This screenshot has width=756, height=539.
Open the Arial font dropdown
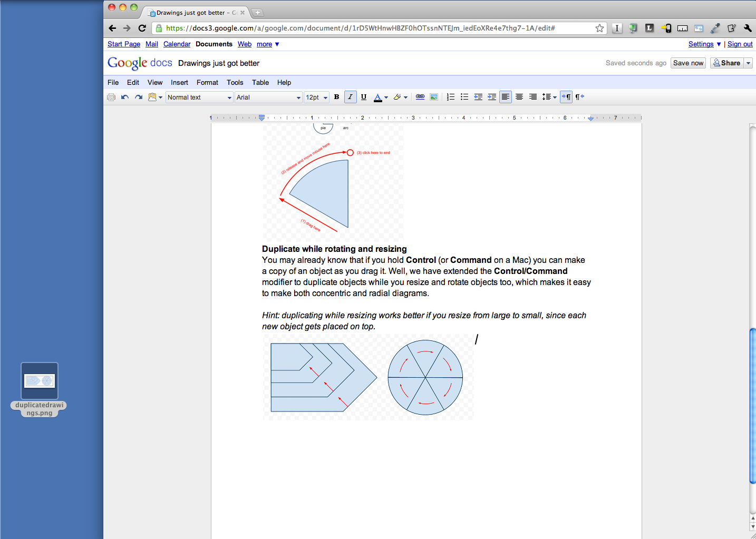pyautogui.click(x=268, y=97)
